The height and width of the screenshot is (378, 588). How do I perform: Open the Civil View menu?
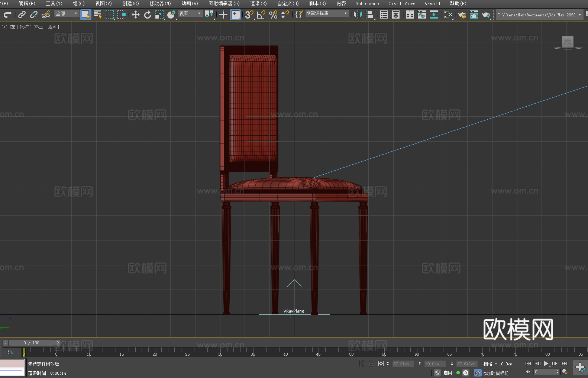click(x=402, y=3)
